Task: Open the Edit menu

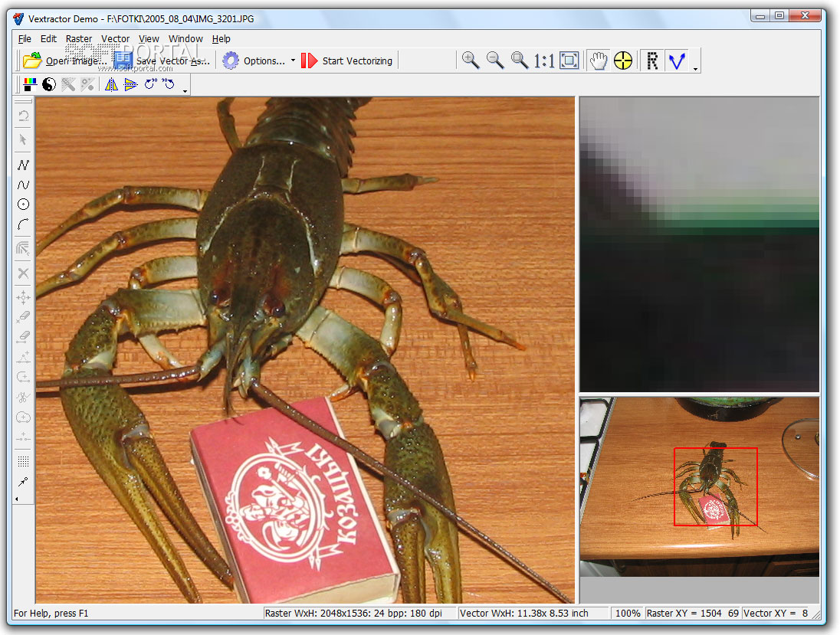Action: pos(48,38)
